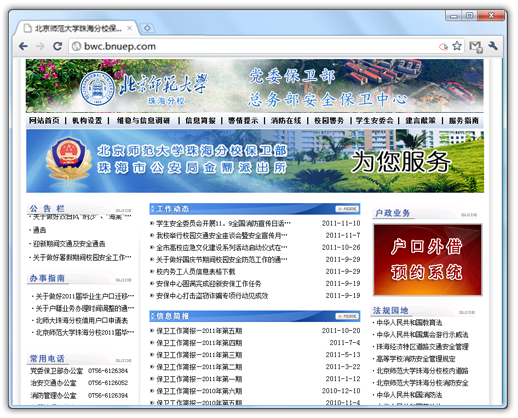Go back using the browser back arrow
The width and height of the screenshot is (518, 418).
click(x=23, y=46)
